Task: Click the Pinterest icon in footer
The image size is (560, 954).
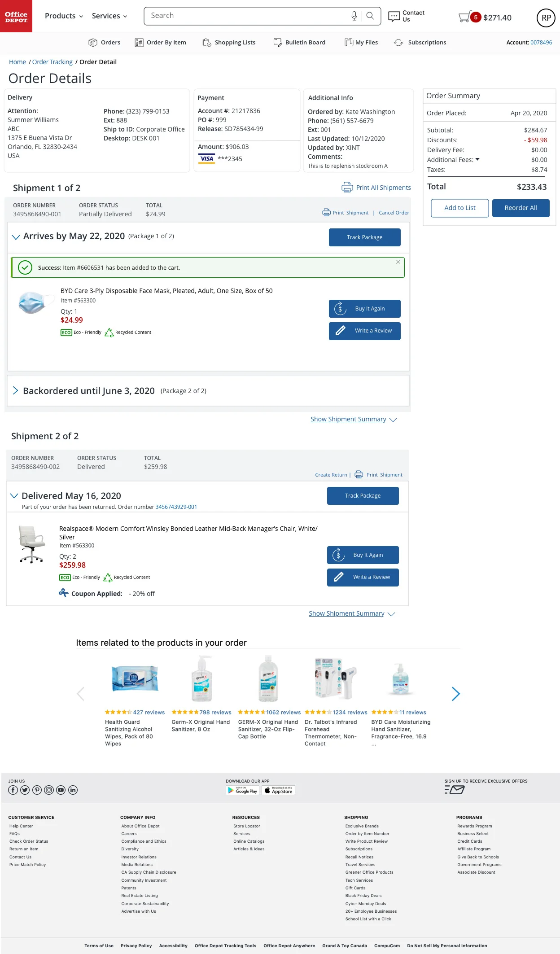Action: pyautogui.click(x=37, y=790)
